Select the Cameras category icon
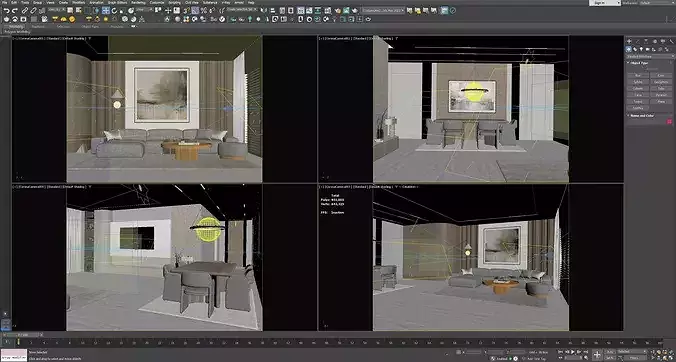 pos(648,49)
